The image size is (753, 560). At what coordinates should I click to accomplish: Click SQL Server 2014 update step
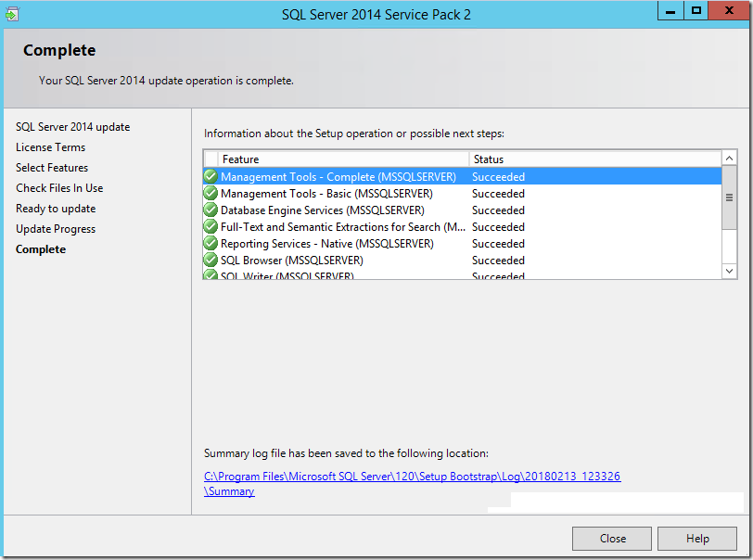click(72, 127)
